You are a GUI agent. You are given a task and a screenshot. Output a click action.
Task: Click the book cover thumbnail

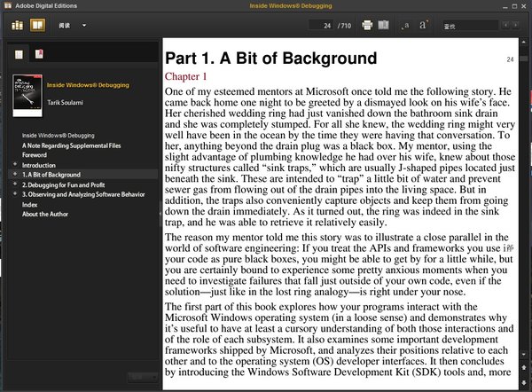click(27, 96)
